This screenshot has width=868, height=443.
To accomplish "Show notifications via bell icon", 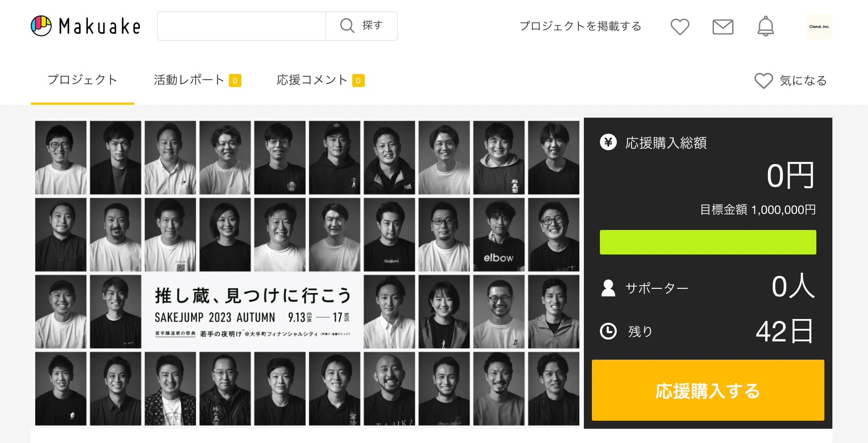I will coord(766,26).
